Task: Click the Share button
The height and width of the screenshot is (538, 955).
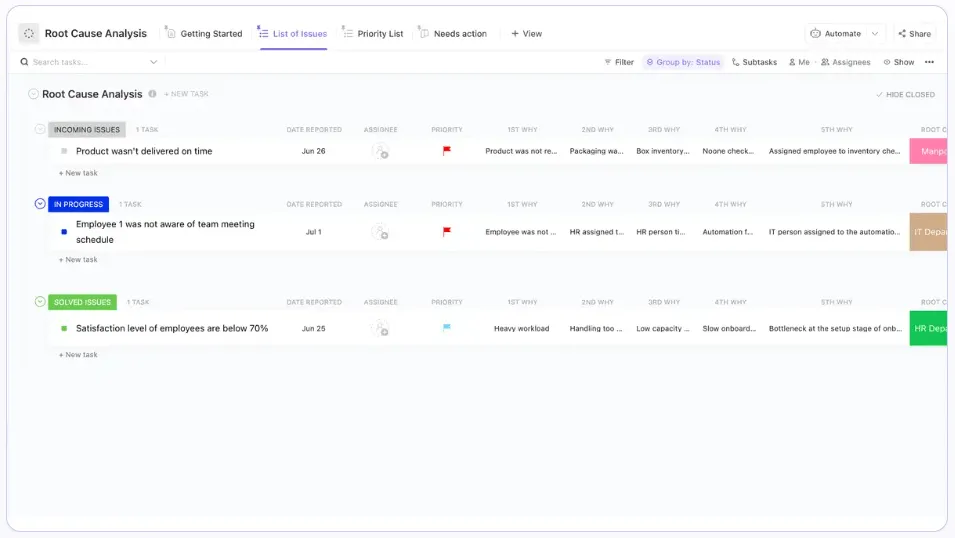Action: coord(915,34)
